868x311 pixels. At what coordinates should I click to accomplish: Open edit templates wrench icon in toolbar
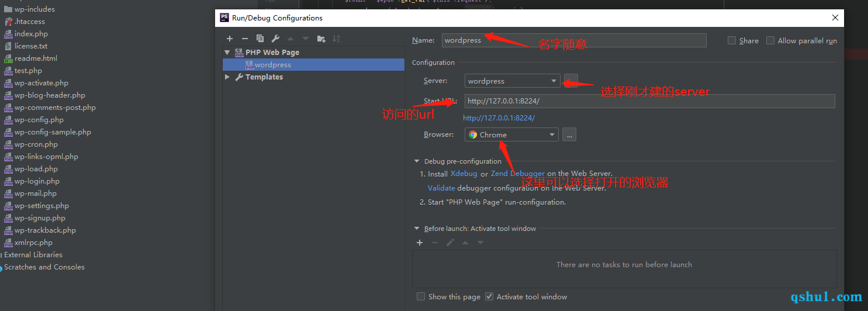point(275,39)
